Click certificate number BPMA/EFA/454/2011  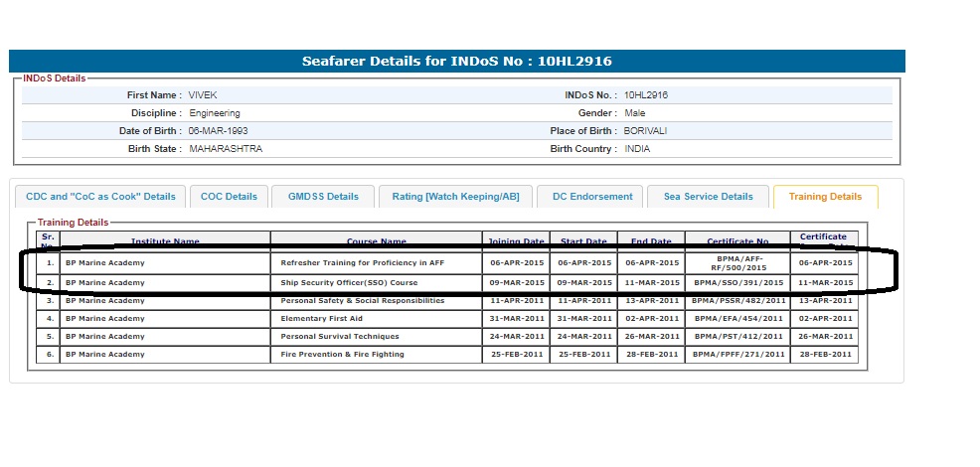pyautogui.click(x=738, y=319)
